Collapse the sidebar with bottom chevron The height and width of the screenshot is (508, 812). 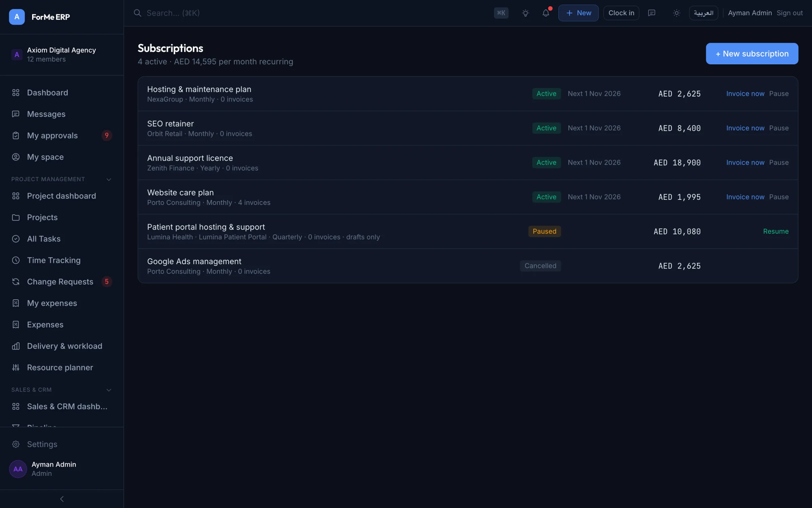tap(62, 499)
